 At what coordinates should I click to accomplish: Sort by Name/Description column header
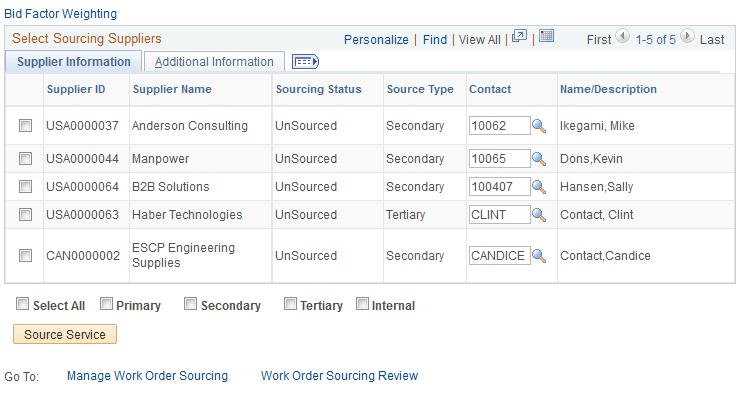pyautogui.click(x=608, y=89)
